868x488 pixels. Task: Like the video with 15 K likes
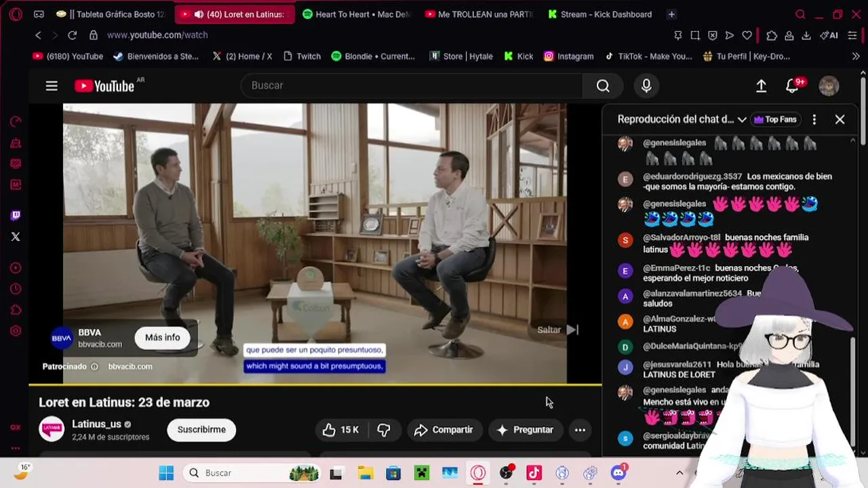point(341,430)
